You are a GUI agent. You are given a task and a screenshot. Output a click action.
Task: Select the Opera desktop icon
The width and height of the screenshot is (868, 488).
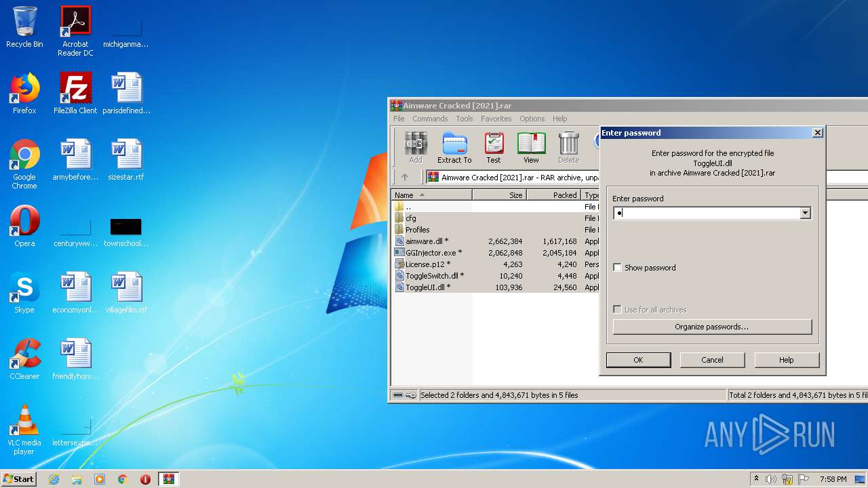pyautogui.click(x=24, y=226)
